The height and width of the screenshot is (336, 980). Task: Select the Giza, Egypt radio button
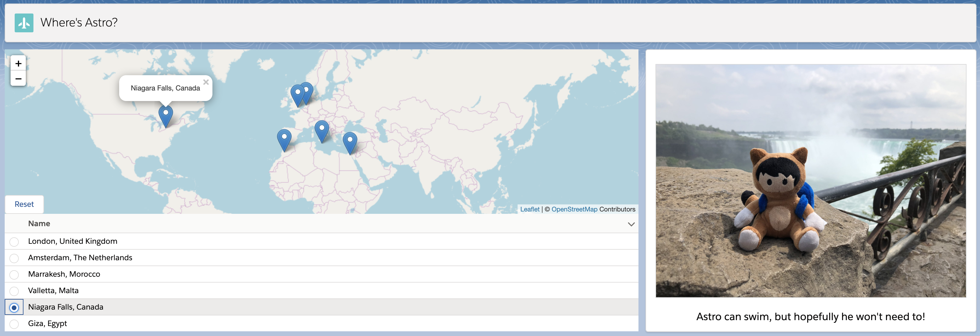click(14, 324)
